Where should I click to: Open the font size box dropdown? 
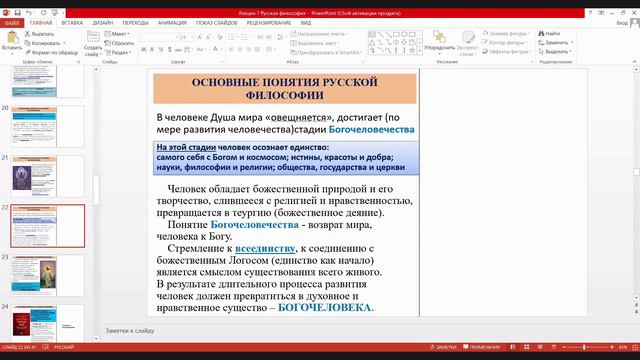click(192, 37)
